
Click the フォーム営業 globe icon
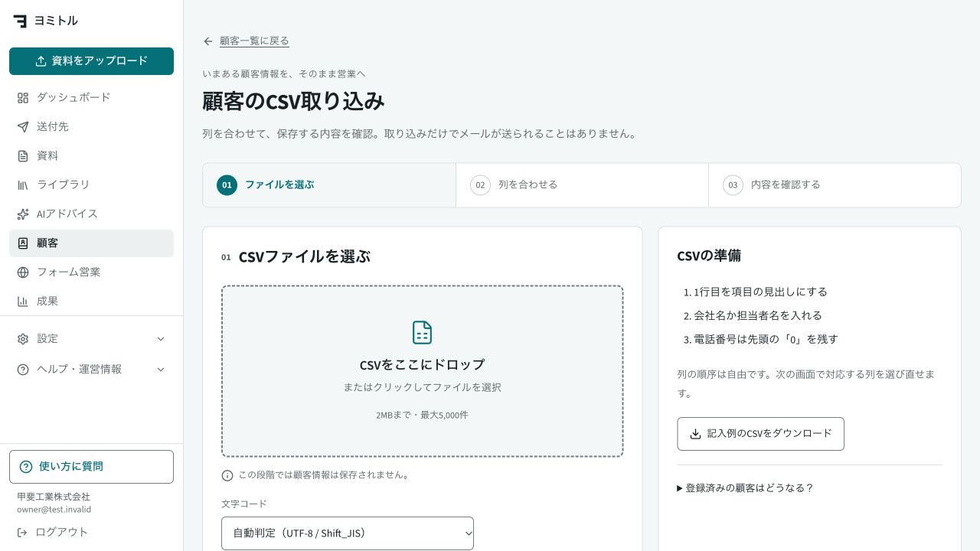tap(23, 272)
